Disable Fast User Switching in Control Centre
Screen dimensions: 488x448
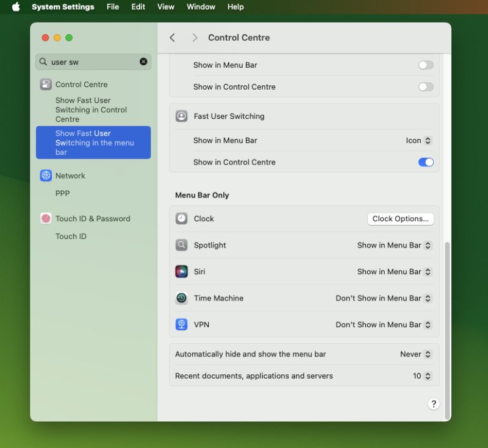click(x=426, y=162)
